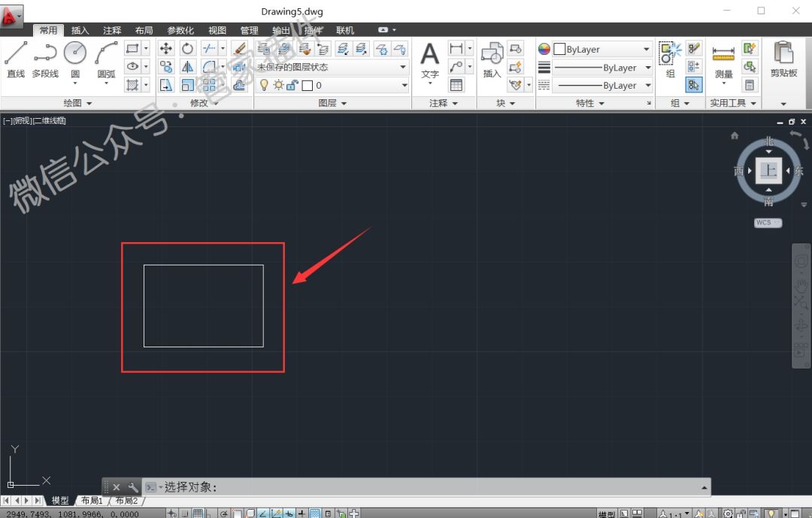Image resolution: width=812 pixels, height=518 pixels.
Task: Toggle group selection on/off button
Action: 693,85
